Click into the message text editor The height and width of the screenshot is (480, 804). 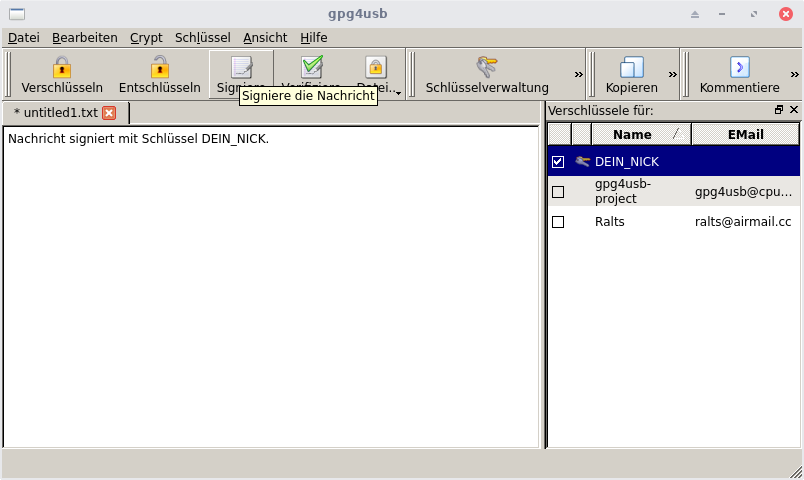(x=271, y=287)
